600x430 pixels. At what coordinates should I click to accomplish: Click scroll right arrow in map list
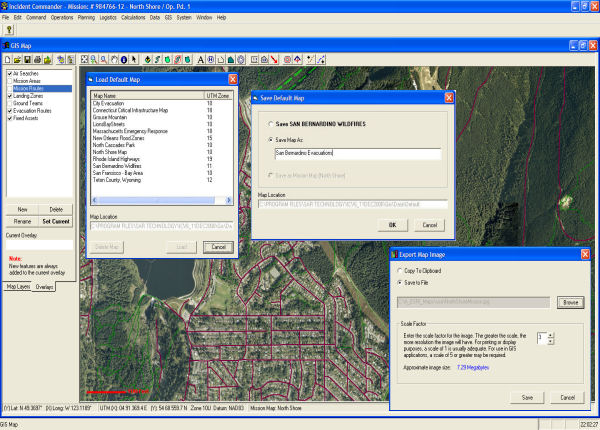pyautogui.click(x=229, y=200)
